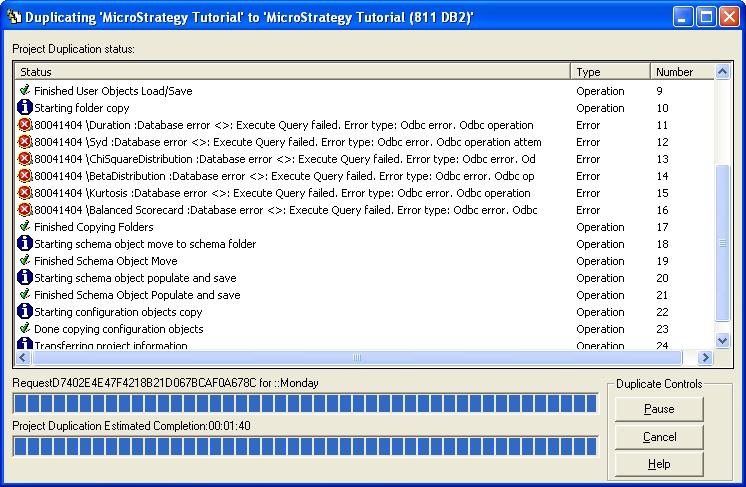
Task: Sort the list by the Status column header
Action: click(x=292, y=72)
